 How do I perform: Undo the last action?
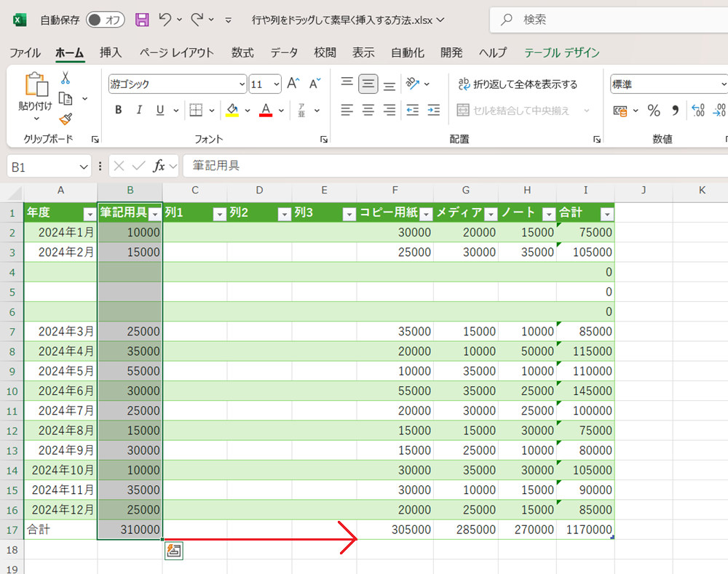coord(165,20)
